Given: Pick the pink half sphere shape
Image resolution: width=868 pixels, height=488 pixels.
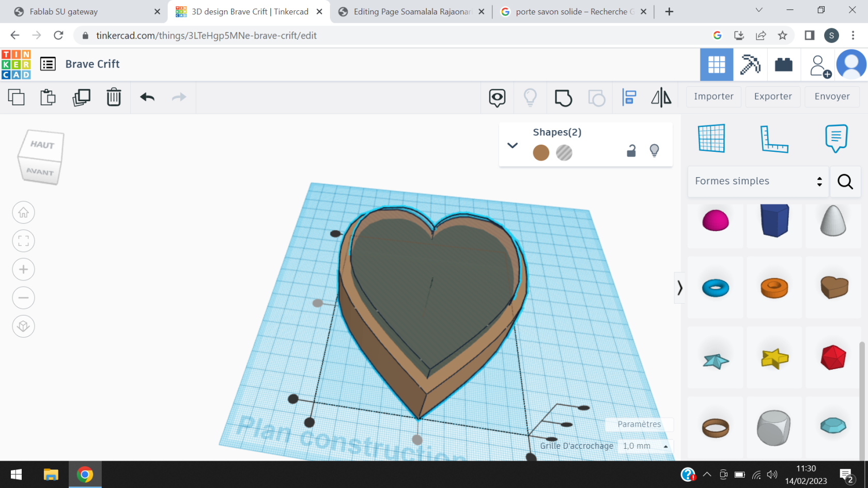Looking at the screenshot, I should 716,221.
